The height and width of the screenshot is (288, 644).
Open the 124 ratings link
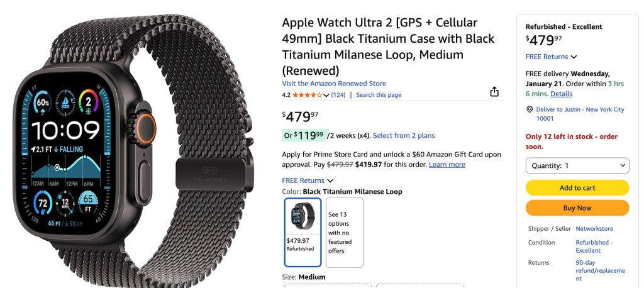[338, 95]
